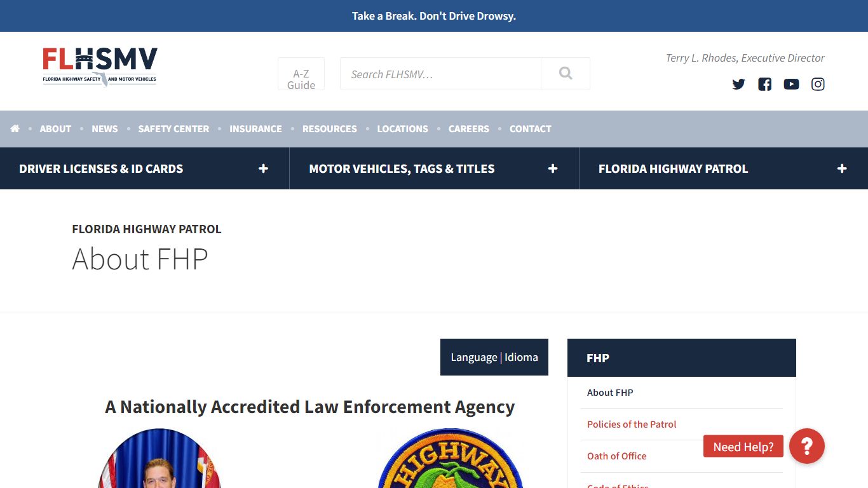Viewport: 868px width, 488px height.
Task: Open the News menu item
Action: (105, 128)
